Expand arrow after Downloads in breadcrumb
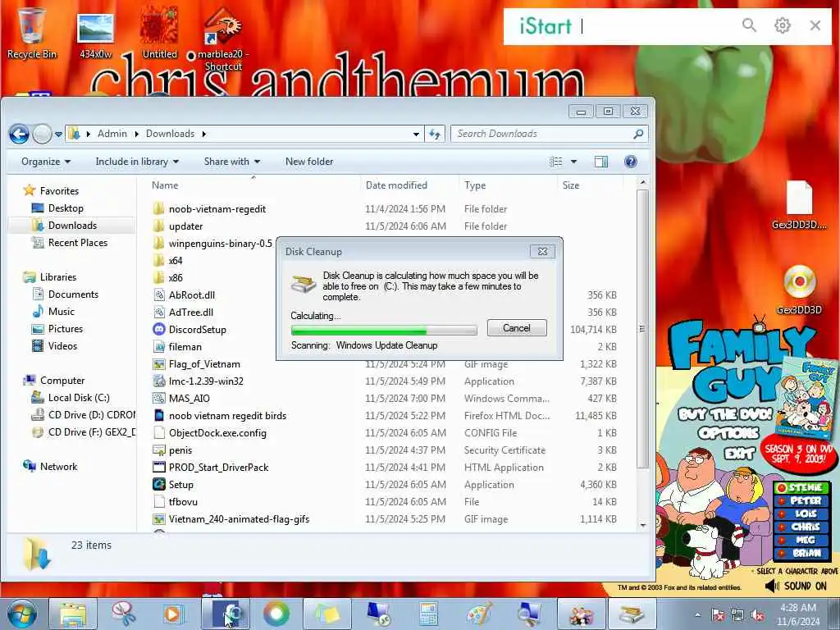Screen dimensions: 840x630 click(203, 134)
